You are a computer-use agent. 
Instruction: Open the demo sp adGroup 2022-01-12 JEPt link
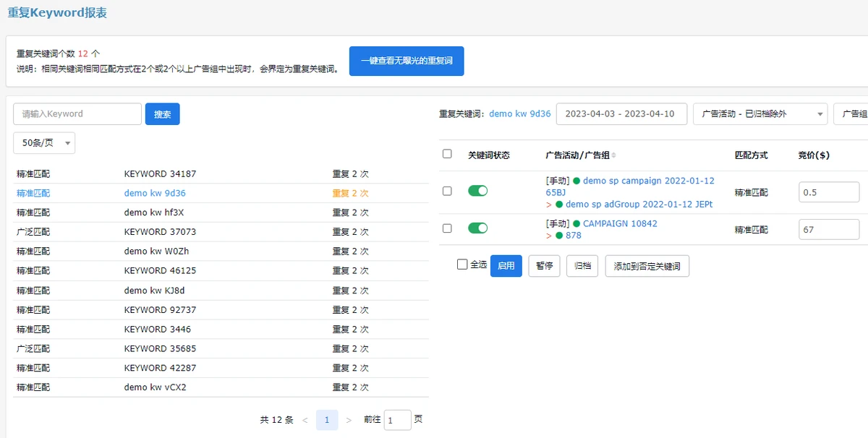639,205
